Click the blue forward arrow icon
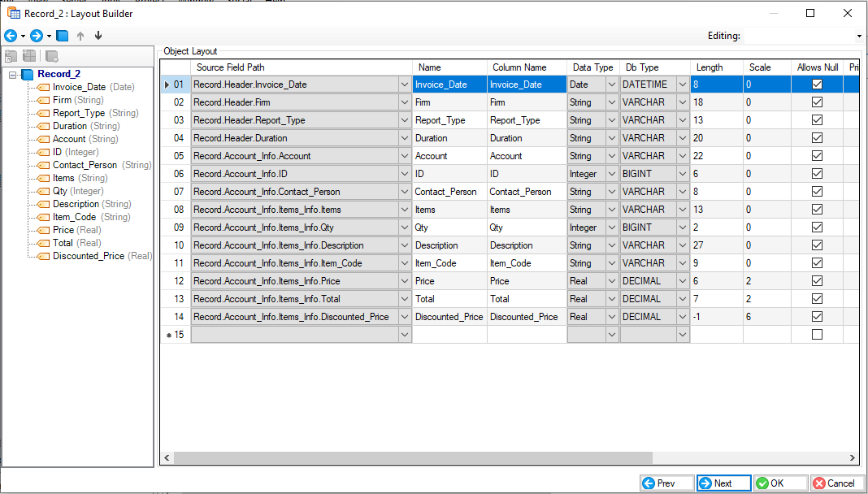The height and width of the screenshot is (494, 868). pyautogui.click(x=37, y=36)
